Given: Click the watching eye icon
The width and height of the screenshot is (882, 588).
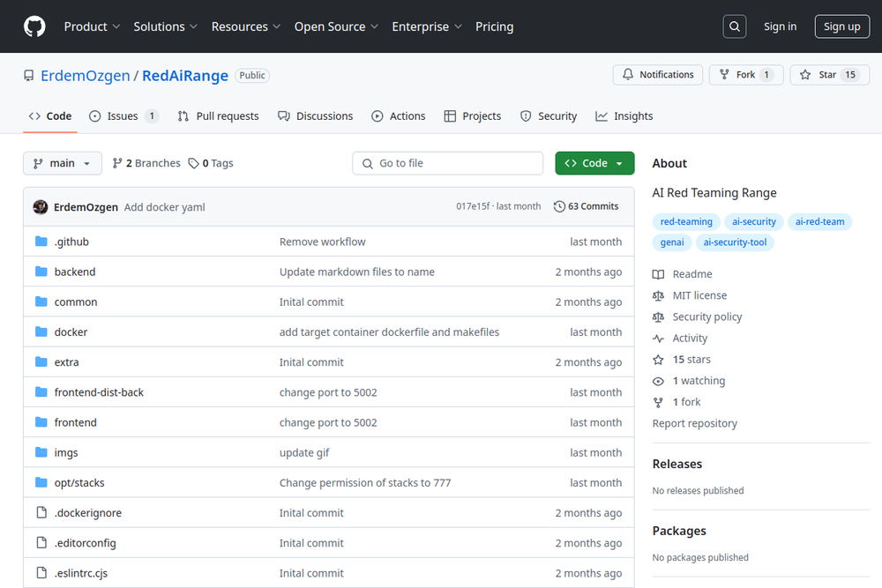Looking at the screenshot, I should tap(658, 381).
